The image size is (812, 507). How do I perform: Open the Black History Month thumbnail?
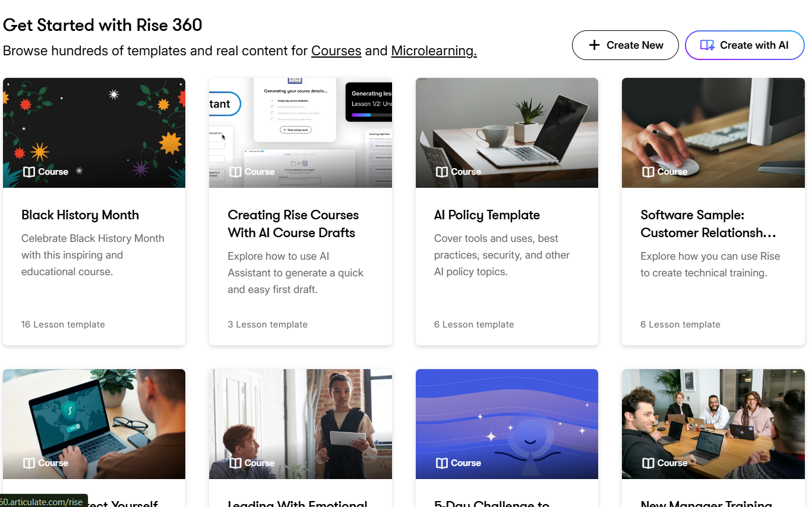click(x=94, y=133)
